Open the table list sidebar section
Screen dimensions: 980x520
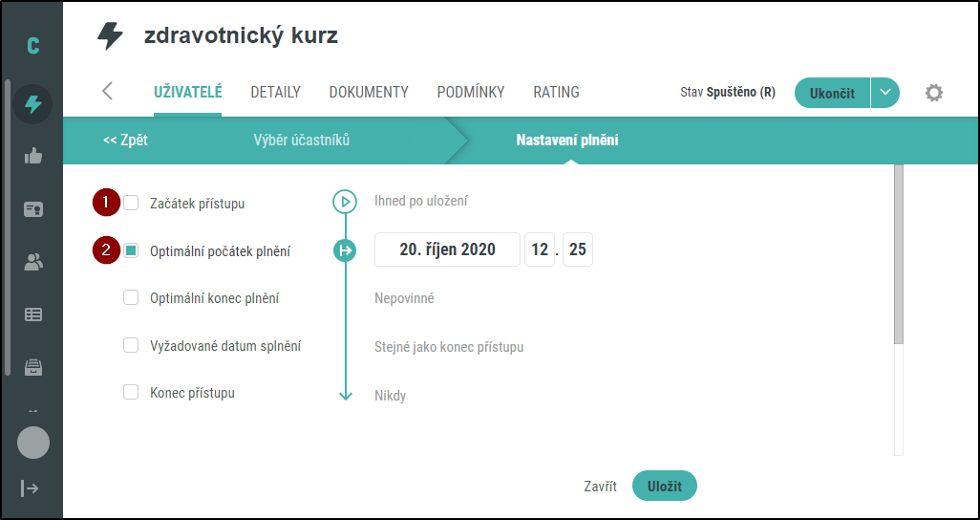(x=33, y=314)
